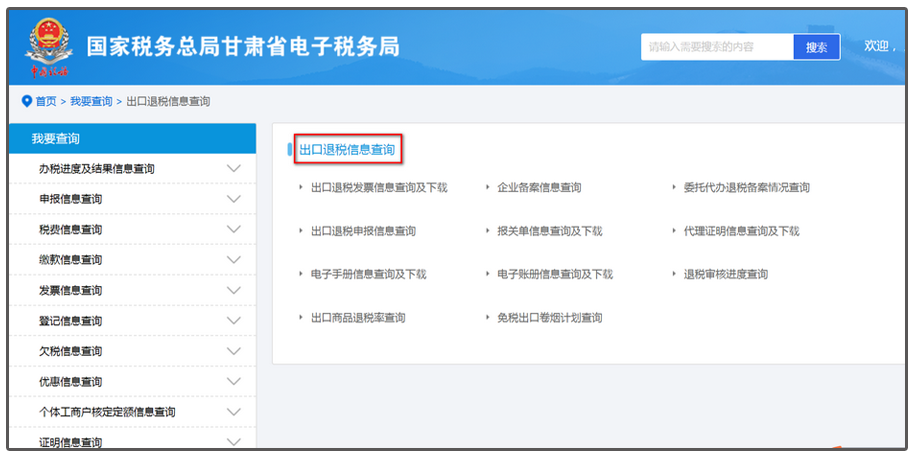Go to 首页 breadcrumb link

pyautogui.click(x=46, y=102)
